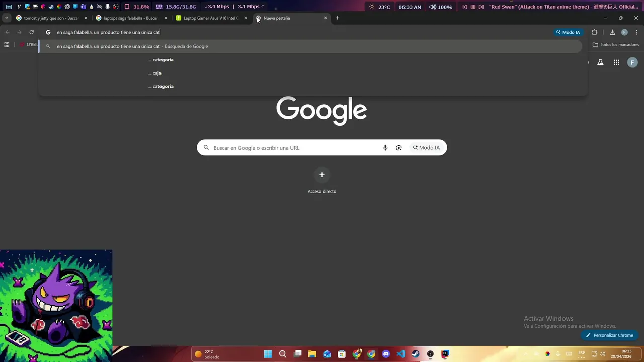Click Modo IA in Google search box
This screenshot has height=362, width=644.
coord(427,148)
